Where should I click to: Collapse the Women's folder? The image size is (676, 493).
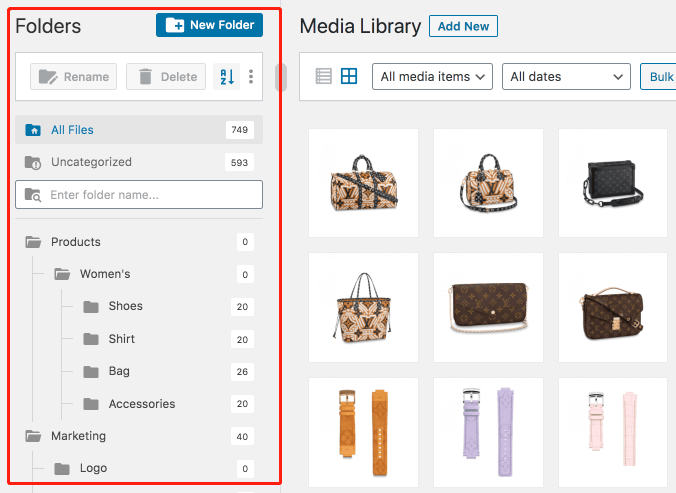tap(62, 274)
